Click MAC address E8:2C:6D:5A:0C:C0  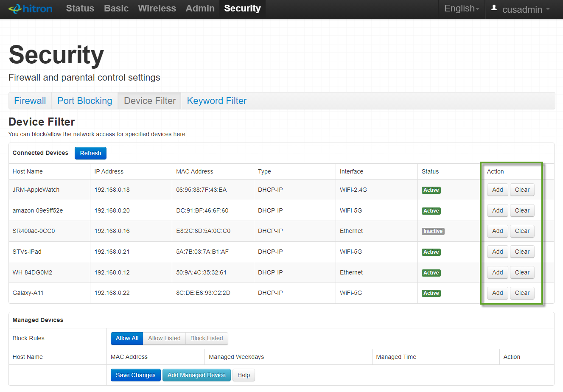(203, 231)
